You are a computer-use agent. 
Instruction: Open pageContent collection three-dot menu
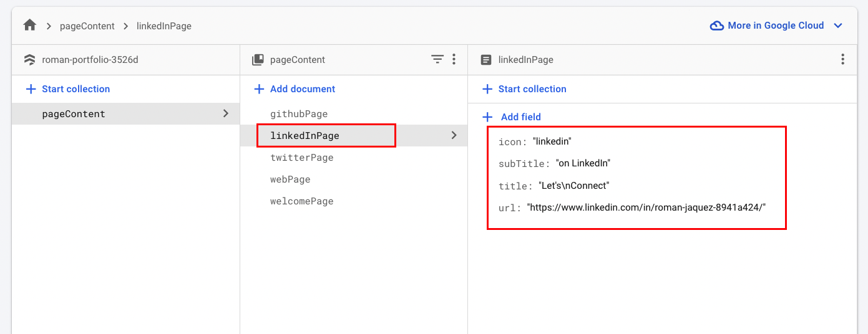pos(454,59)
